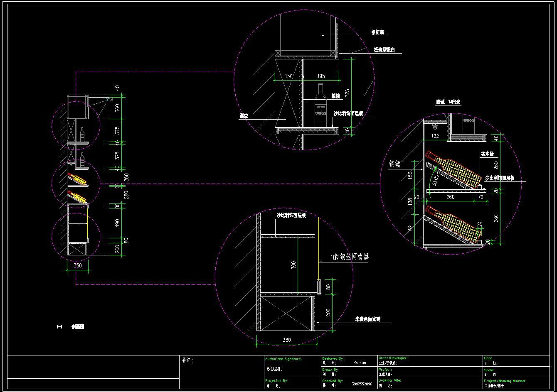This screenshot has height=392, width=557.
Task: Click the "沙比利饰面层板" label in bottom detail
Action: point(291,216)
